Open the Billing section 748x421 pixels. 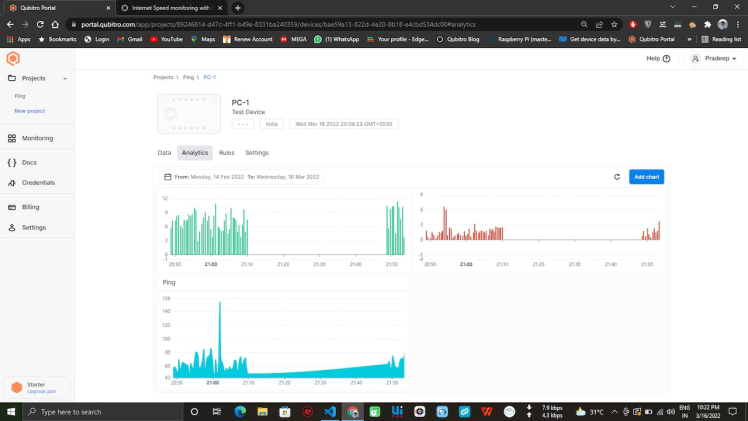30,207
